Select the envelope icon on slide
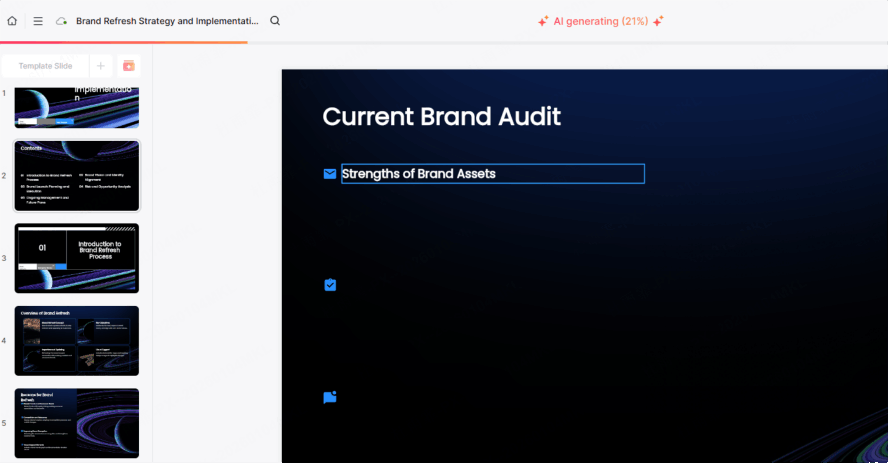Image resolution: width=888 pixels, height=463 pixels. click(x=330, y=174)
